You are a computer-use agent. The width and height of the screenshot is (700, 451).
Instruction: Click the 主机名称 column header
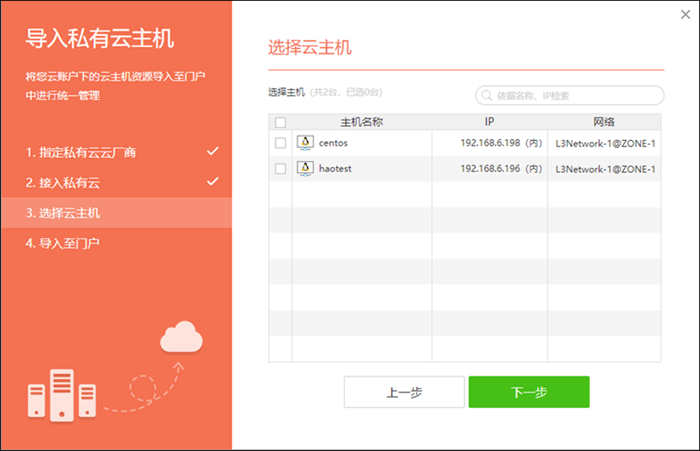click(361, 122)
